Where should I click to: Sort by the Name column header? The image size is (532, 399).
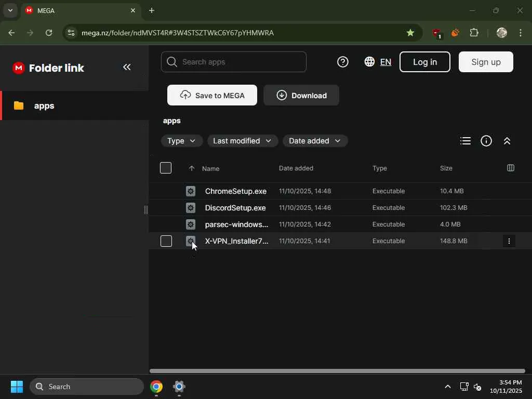[211, 169]
